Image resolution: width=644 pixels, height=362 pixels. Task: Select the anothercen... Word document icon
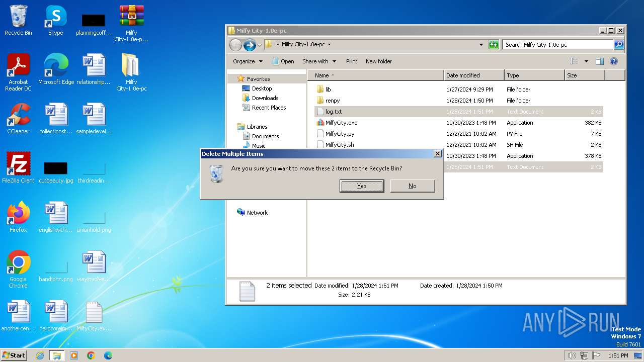coord(18,316)
